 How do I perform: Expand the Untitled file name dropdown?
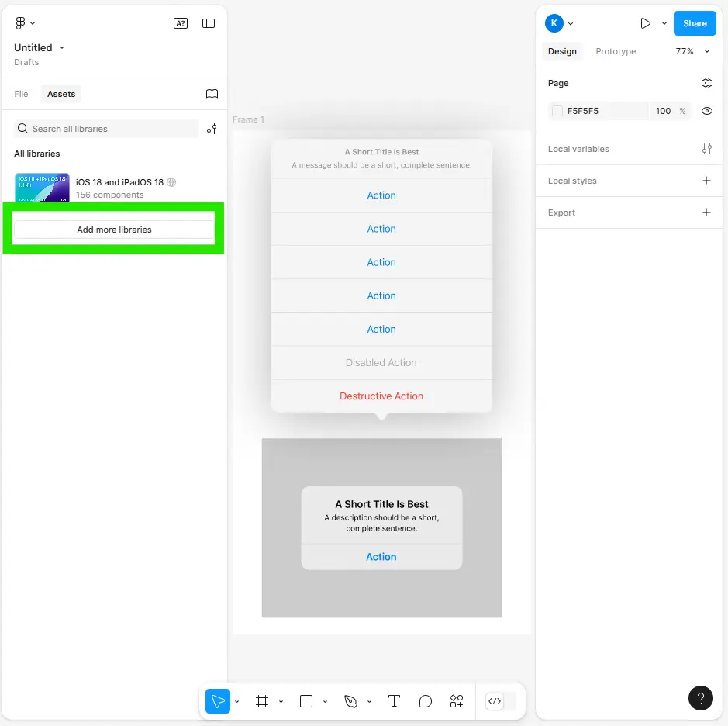click(62, 47)
